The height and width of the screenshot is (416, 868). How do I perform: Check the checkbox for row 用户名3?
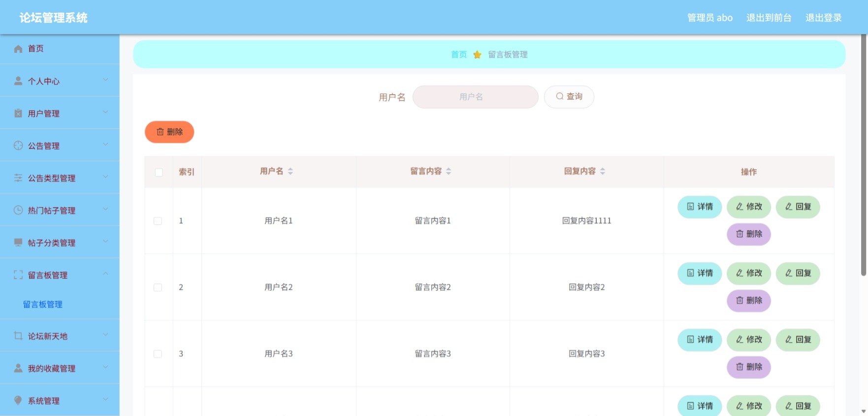[x=158, y=354]
